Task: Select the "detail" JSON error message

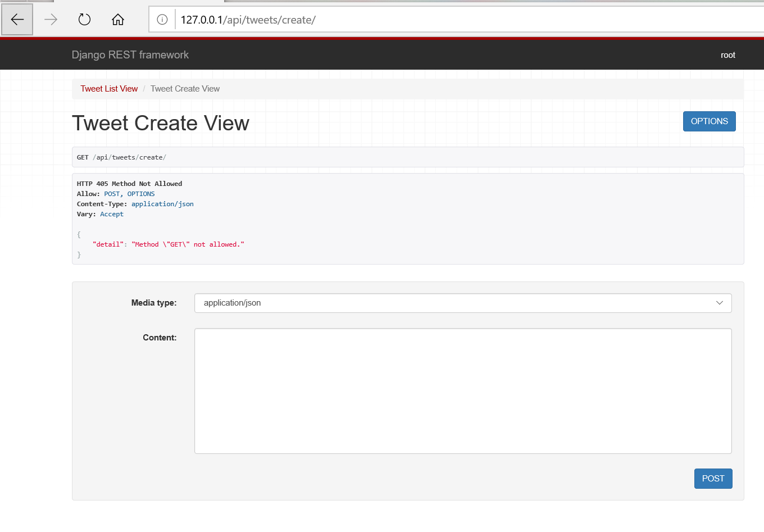Action: [x=169, y=244]
